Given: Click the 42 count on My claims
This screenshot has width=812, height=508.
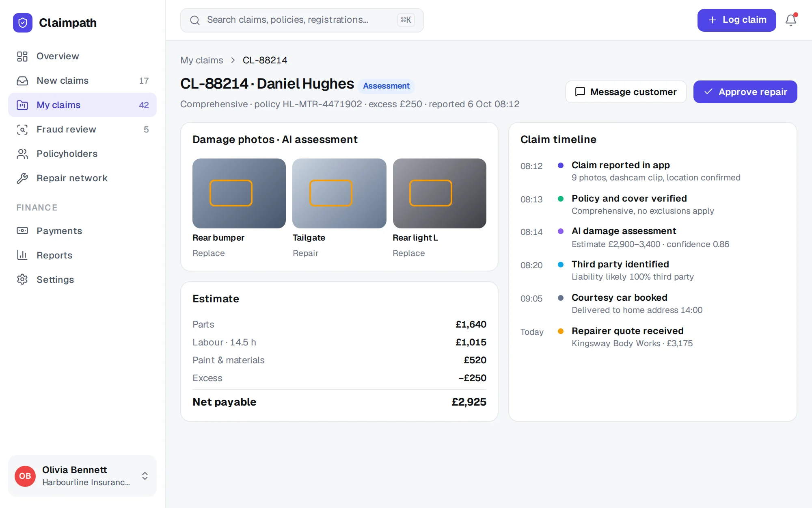Looking at the screenshot, I should [x=144, y=105].
